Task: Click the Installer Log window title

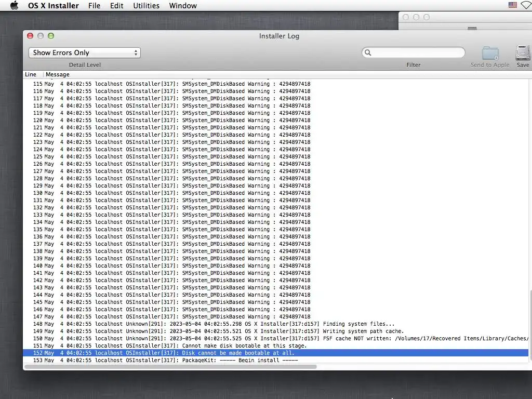Action: click(279, 36)
